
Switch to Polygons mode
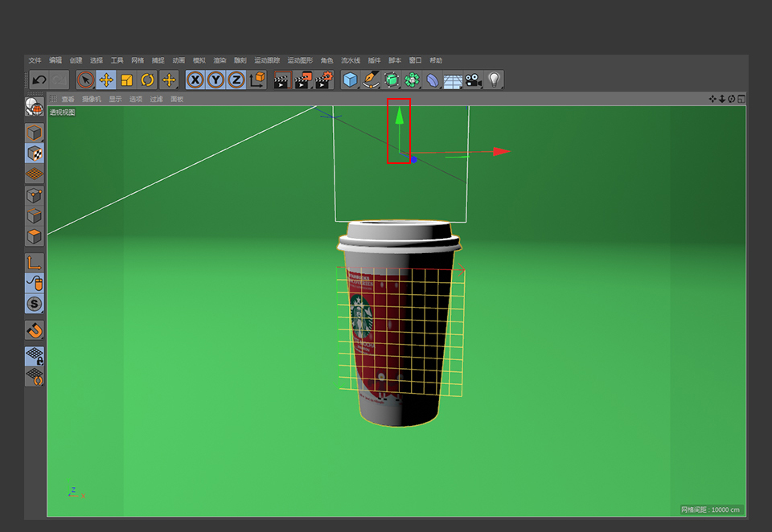[35, 237]
